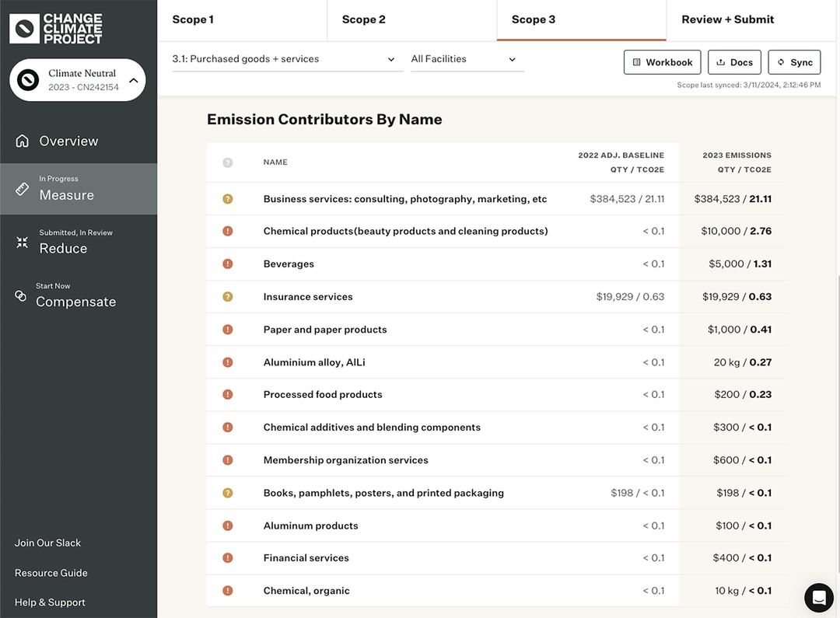Click the Workbook button

[x=662, y=62]
